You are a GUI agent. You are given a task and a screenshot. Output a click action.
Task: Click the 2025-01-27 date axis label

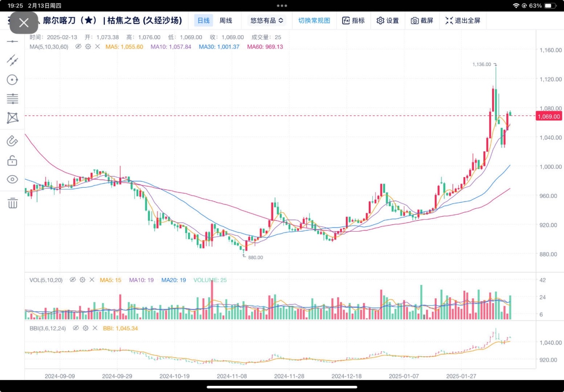pyautogui.click(x=461, y=376)
